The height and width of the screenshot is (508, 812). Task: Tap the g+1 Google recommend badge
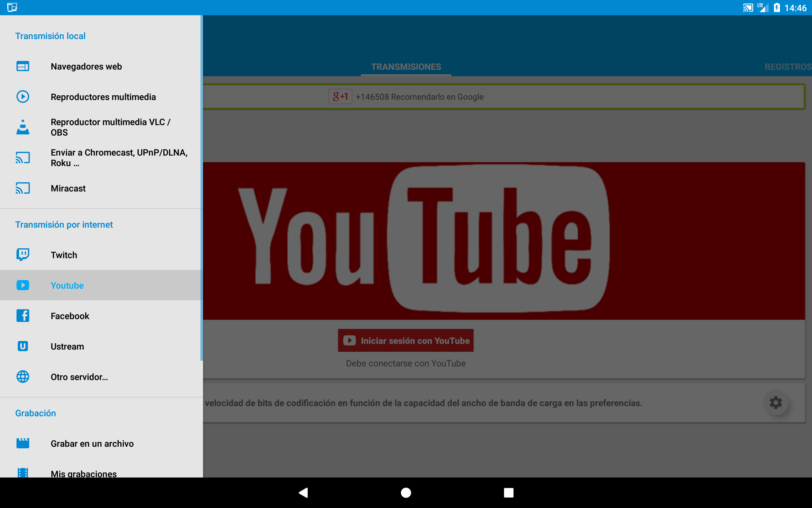point(340,97)
